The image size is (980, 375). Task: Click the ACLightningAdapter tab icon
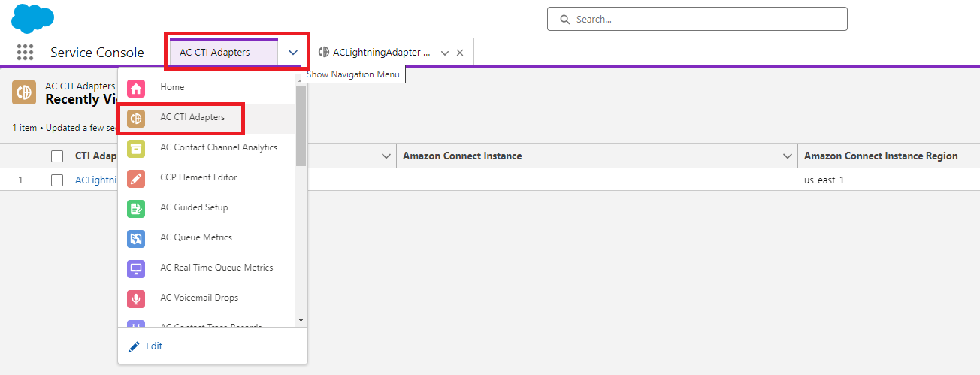tap(324, 53)
